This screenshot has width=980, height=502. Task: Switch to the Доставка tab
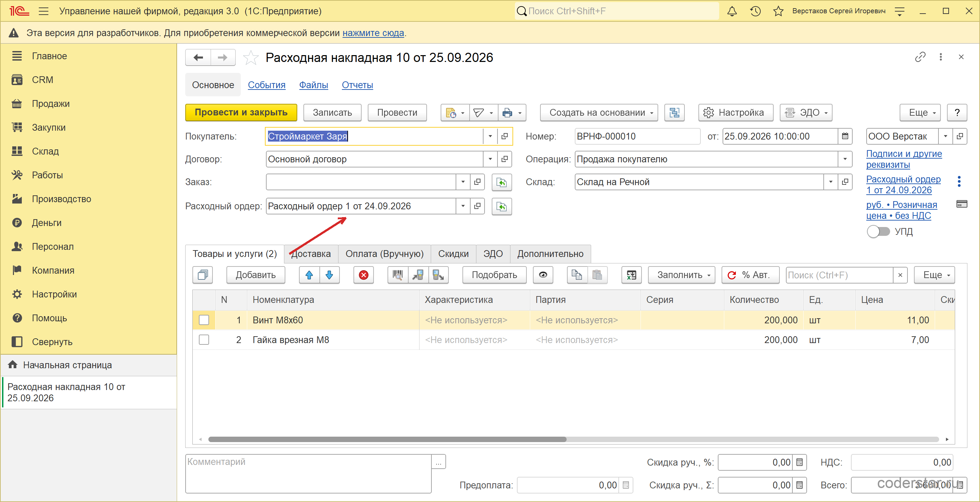click(311, 254)
